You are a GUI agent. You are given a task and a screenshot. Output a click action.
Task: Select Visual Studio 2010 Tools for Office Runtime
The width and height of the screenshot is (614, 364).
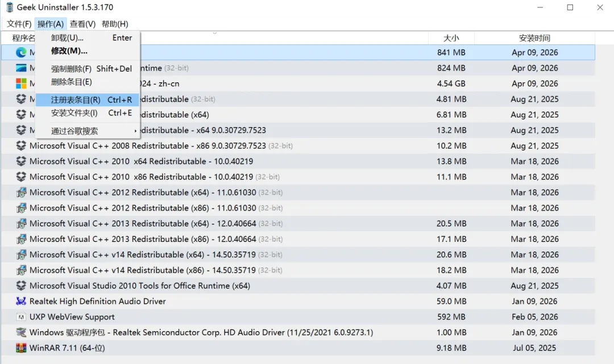(x=298, y=286)
